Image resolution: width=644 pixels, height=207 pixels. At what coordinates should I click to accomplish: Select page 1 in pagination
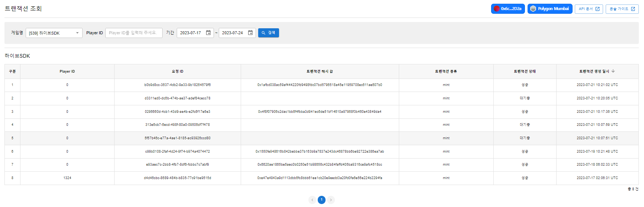point(322,200)
